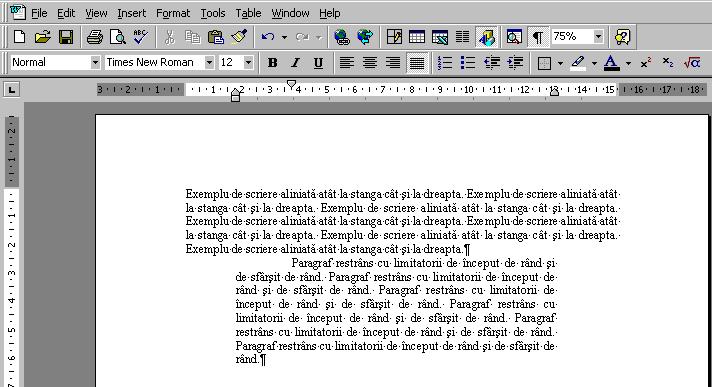Open the Format menu
712x387 pixels.
[173, 13]
